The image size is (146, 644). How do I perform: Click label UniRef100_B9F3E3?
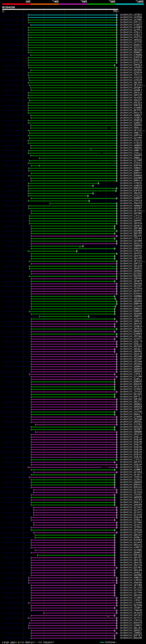(x=131, y=635)
